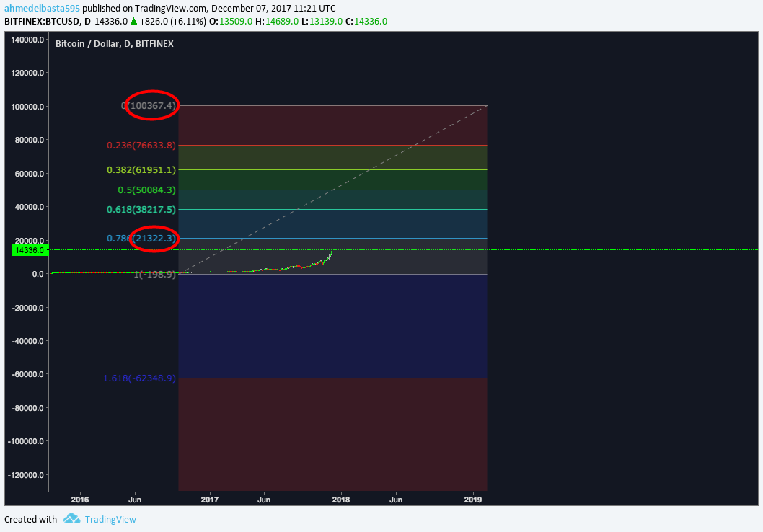Click the 0.382(61951.1) Fibonacci label
Screen dimensions: 763x532
coord(141,169)
